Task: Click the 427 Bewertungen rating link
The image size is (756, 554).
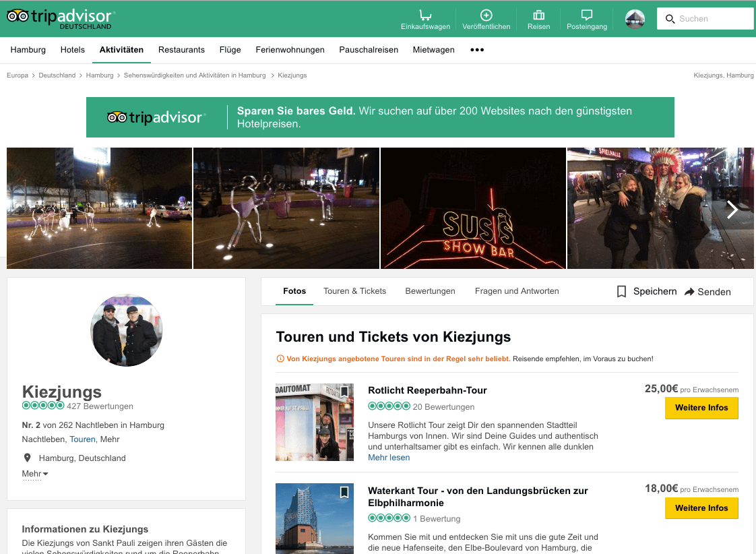Action: (x=100, y=406)
